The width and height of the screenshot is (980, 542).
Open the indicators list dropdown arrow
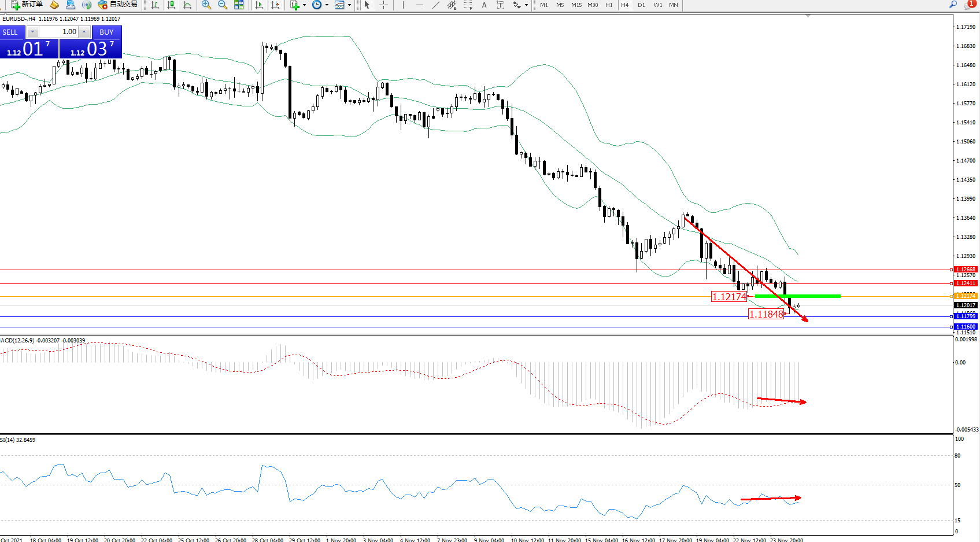(304, 5)
